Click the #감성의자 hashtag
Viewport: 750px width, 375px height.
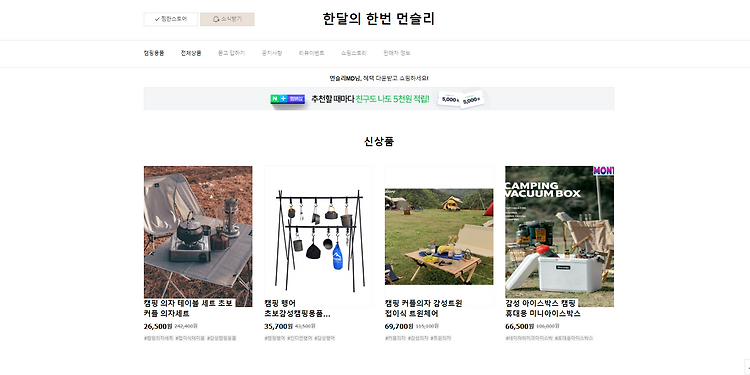tap(418, 338)
